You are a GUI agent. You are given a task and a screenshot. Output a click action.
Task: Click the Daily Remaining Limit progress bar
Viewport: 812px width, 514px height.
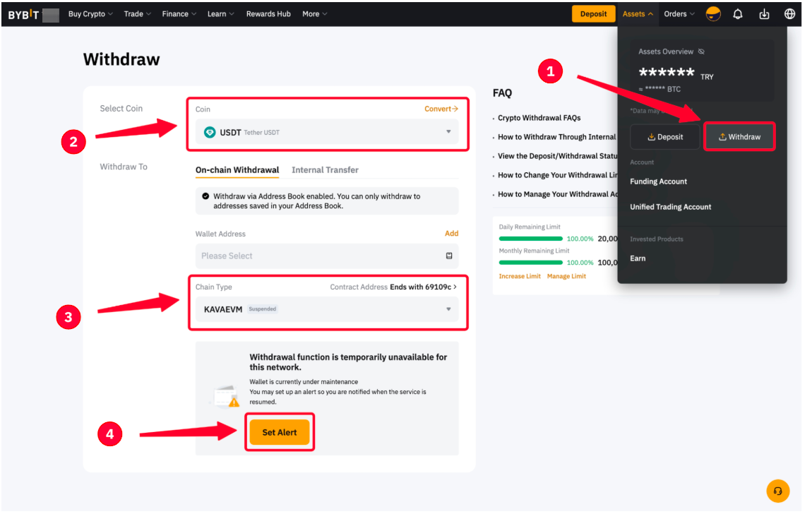point(530,239)
